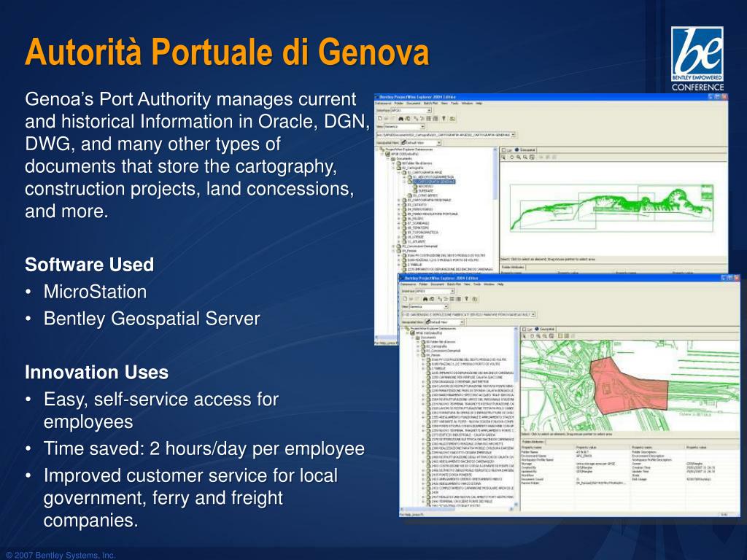Viewport: 747px width, 560px height.
Task: Select the pan tool above the back window map
Action: coord(511,157)
